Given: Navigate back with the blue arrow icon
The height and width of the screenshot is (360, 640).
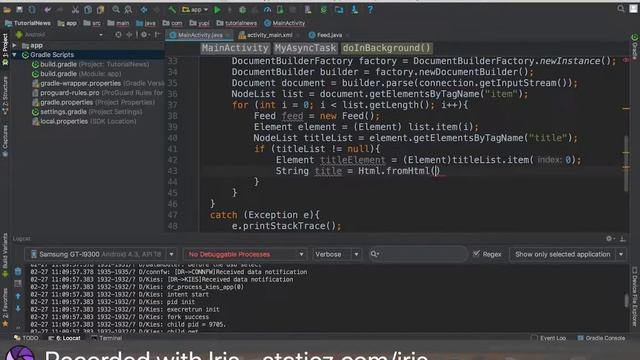Looking at the screenshot, I should click(x=144, y=9).
